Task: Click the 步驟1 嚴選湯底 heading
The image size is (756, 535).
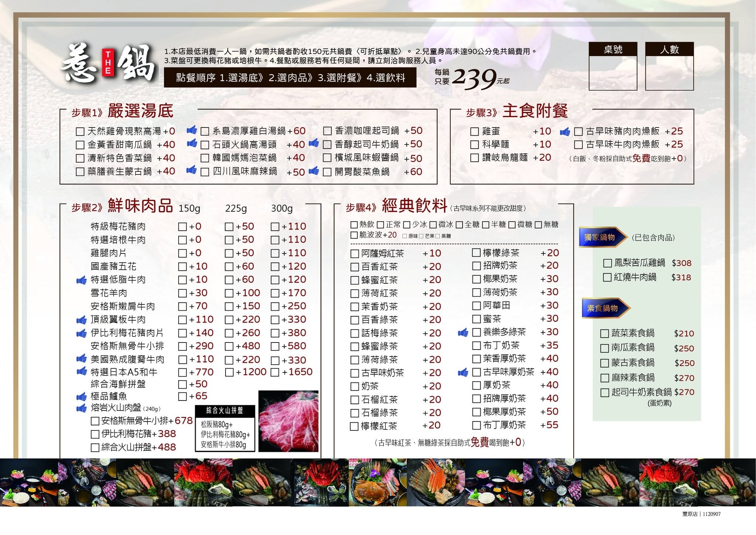Action: point(123,111)
